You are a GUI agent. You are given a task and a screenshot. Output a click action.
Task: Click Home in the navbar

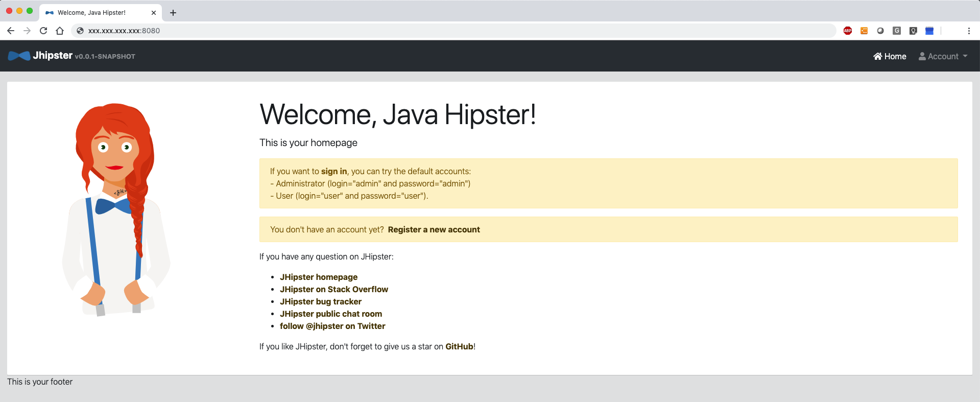pyautogui.click(x=890, y=56)
